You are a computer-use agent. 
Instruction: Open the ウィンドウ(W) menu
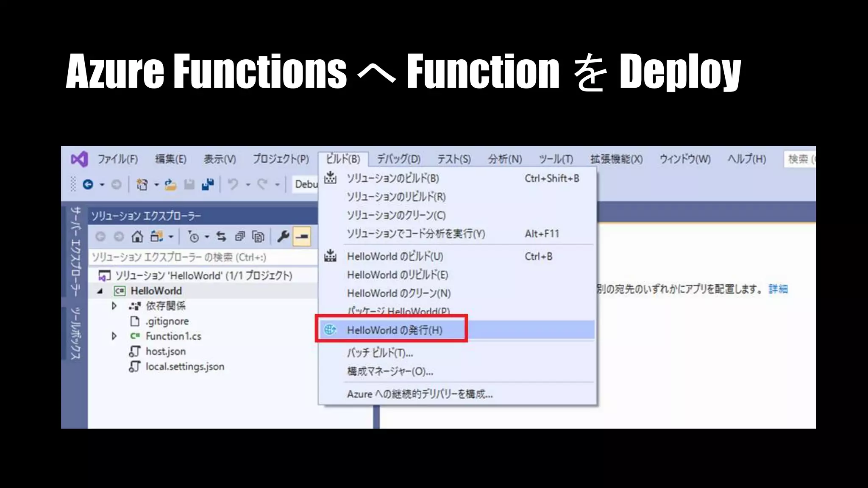tap(685, 159)
